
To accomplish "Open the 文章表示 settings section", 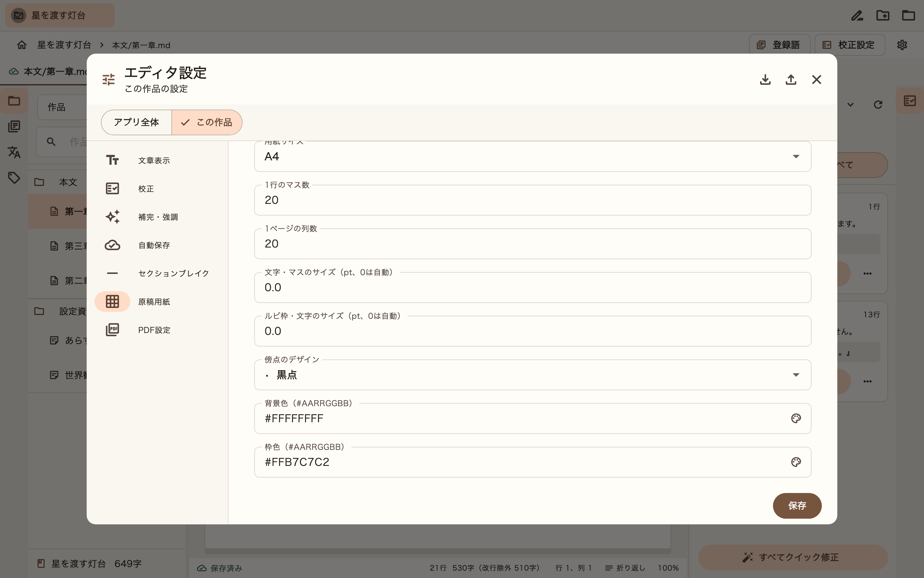I will (158, 161).
